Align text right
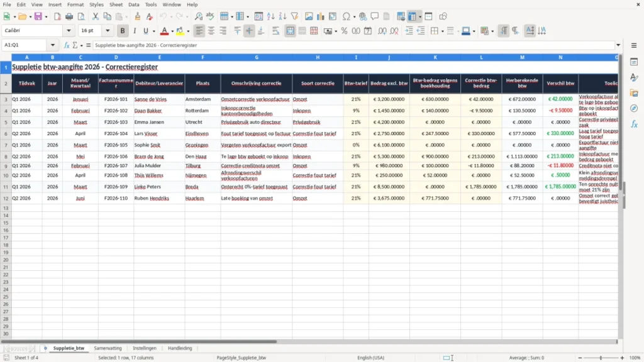644x362 pixels. click(223, 31)
